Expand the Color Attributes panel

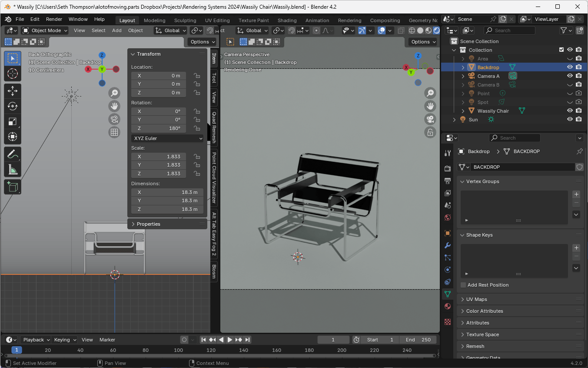coord(463,311)
